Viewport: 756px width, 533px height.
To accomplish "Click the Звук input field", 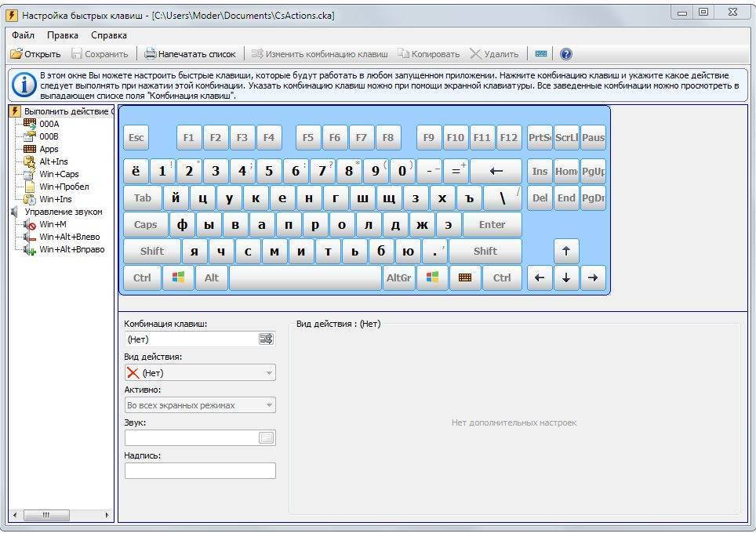I will pyautogui.click(x=200, y=438).
